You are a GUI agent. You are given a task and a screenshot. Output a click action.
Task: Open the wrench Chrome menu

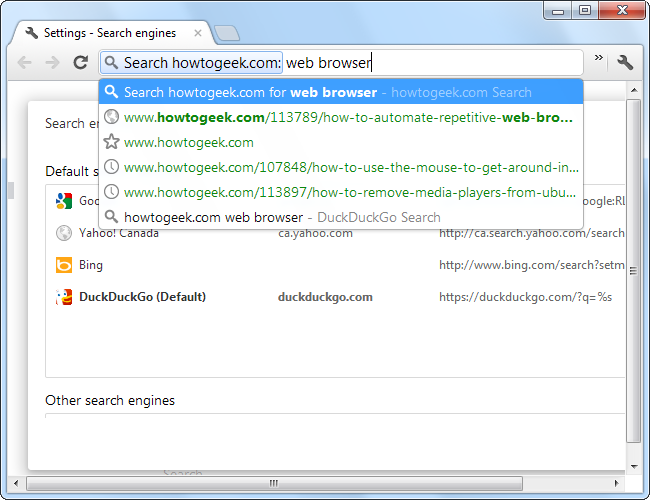pos(625,63)
